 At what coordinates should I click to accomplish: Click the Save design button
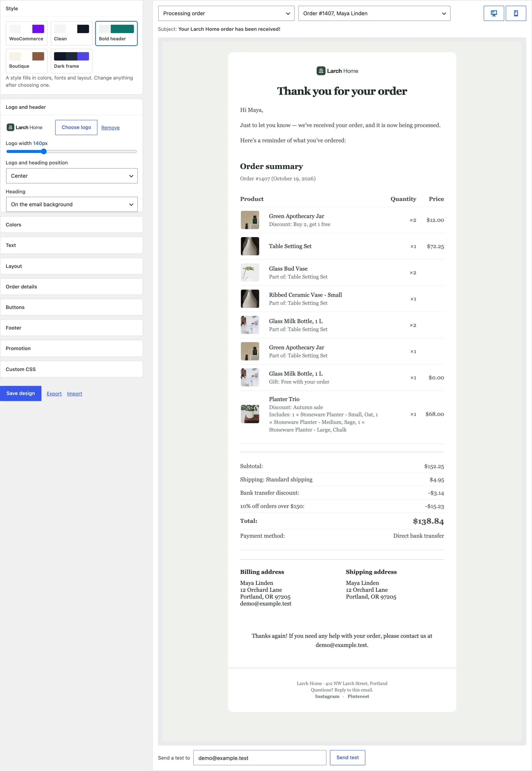21,393
